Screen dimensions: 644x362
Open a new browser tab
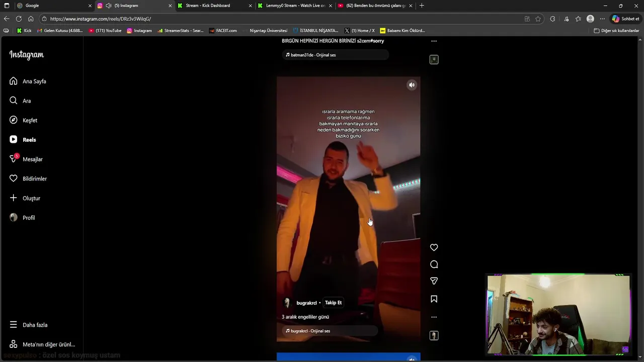tap(422, 6)
